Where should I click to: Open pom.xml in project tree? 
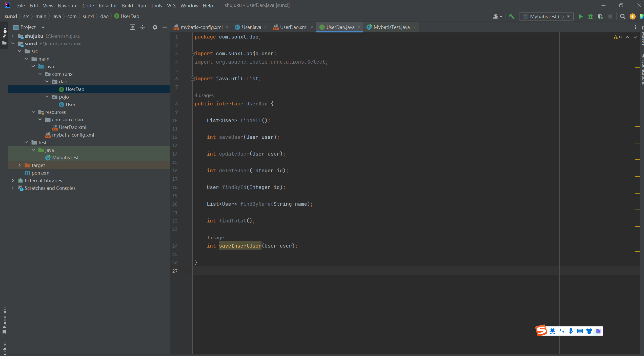coord(41,173)
